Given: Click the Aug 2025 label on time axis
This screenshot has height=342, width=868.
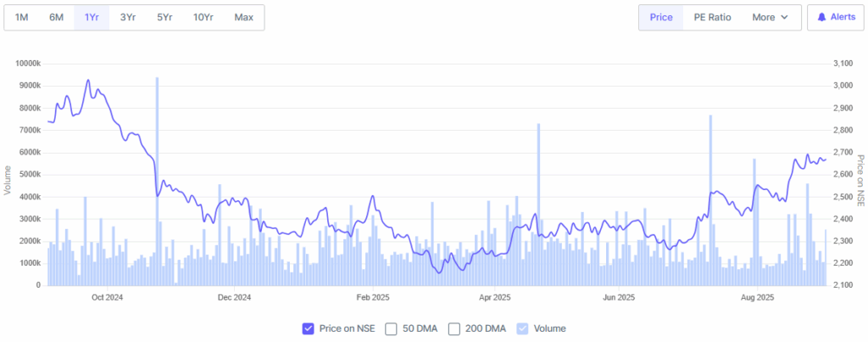Looking at the screenshot, I should pyautogui.click(x=758, y=298).
